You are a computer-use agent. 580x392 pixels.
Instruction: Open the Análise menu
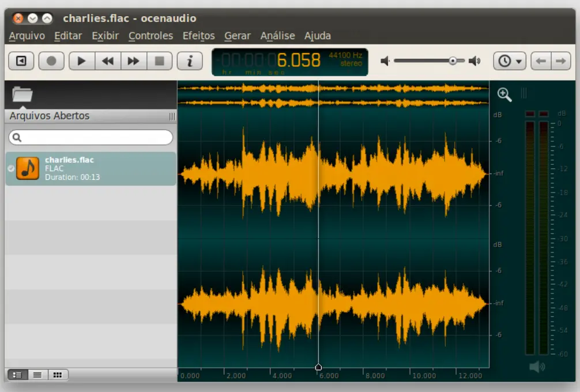tap(278, 36)
